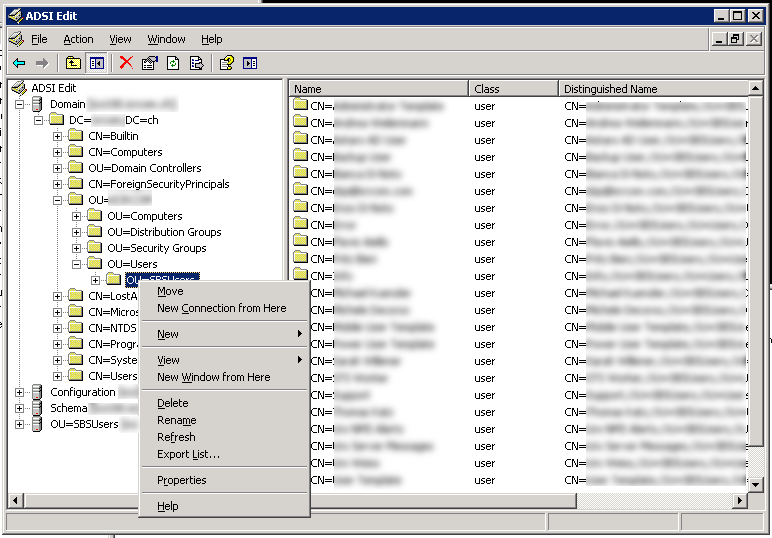Click Rename in the context menu
The image size is (772, 538).
pos(177,420)
